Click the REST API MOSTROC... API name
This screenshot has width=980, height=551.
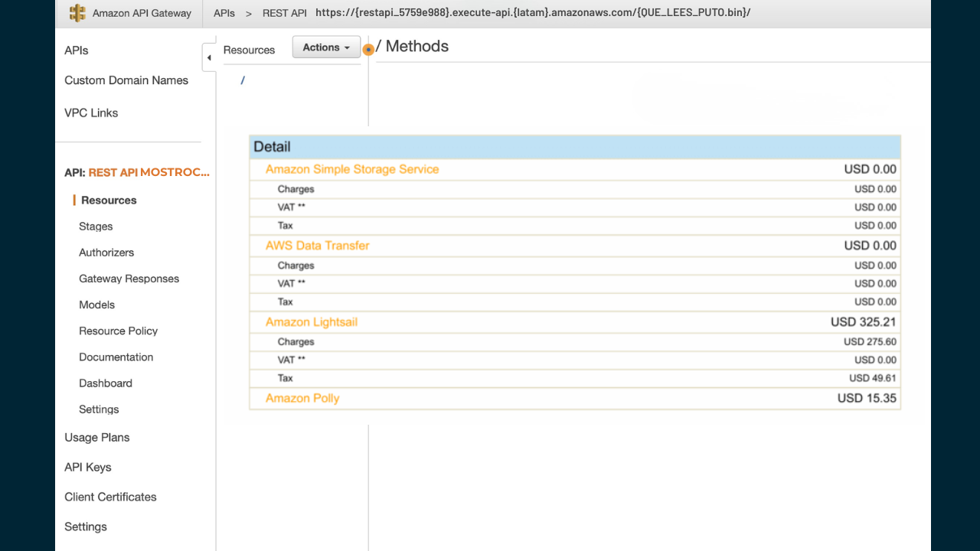[x=149, y=173]
